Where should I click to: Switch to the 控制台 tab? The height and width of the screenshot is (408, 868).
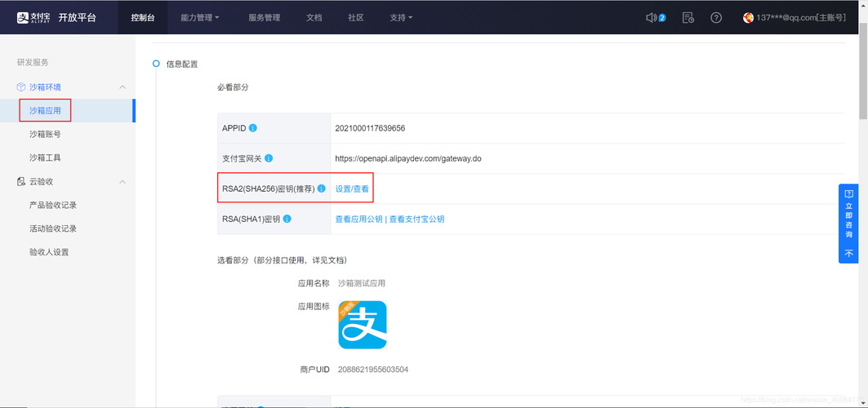click(143, 18)
